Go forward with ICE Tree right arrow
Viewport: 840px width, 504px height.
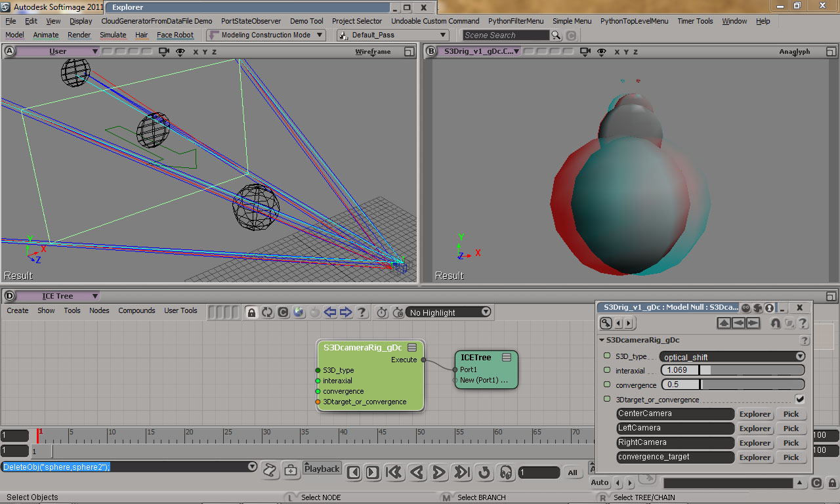click(x=346, y=312)
